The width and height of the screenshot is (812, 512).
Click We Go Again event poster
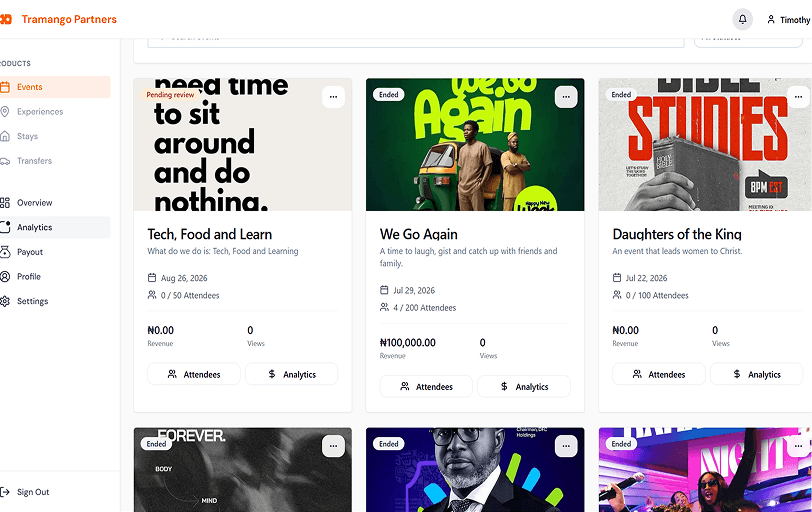(x=475, y=144)
